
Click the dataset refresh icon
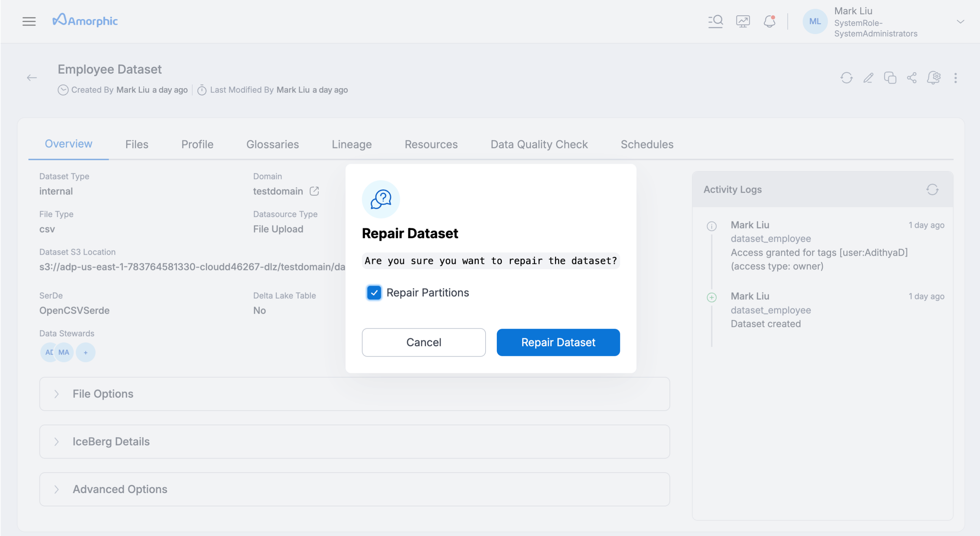tap(847, 78)
